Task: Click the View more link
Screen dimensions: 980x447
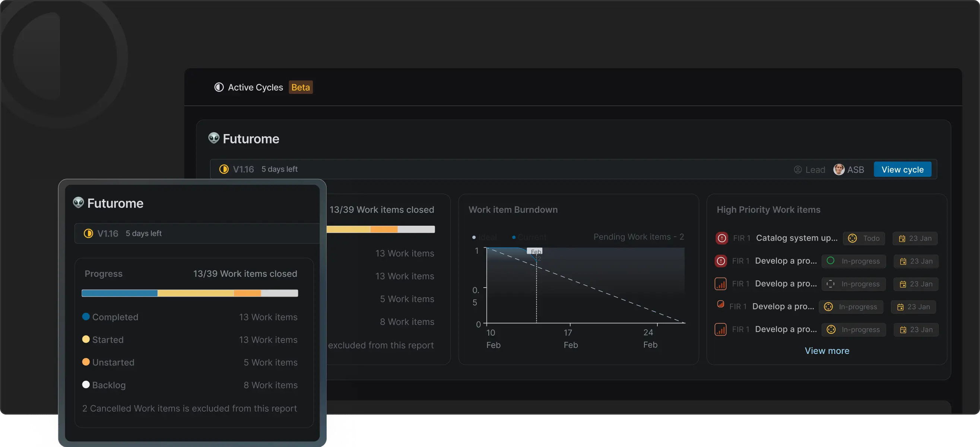Action: click(x=827, y=351)
